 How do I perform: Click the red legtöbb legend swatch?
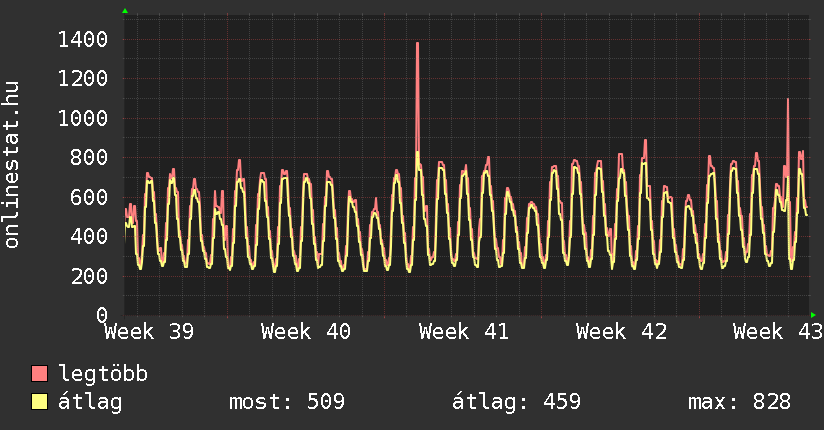(x=39, y=375)
